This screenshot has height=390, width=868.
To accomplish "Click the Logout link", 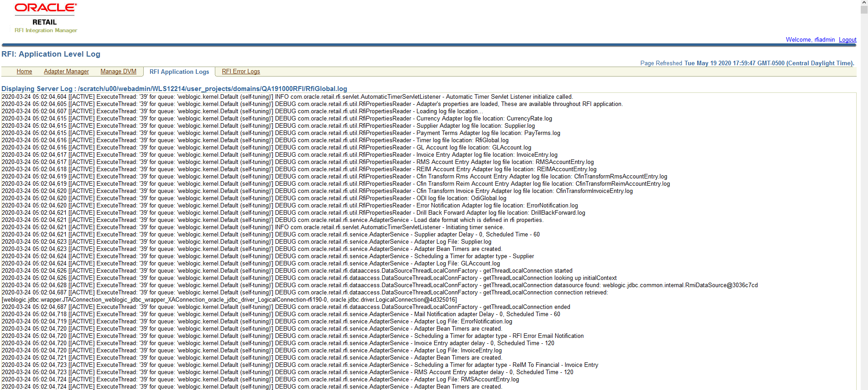I will pyautogui.click(x=848, y=40).
